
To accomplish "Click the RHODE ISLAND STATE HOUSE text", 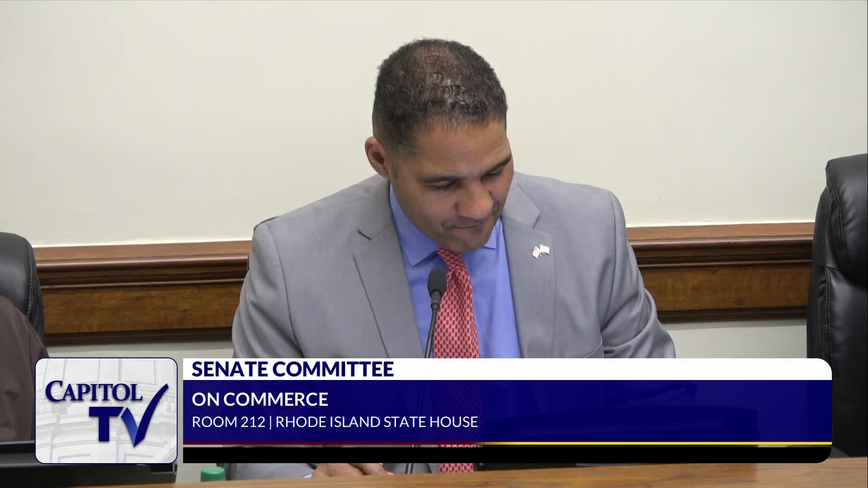I will point(377,422).
